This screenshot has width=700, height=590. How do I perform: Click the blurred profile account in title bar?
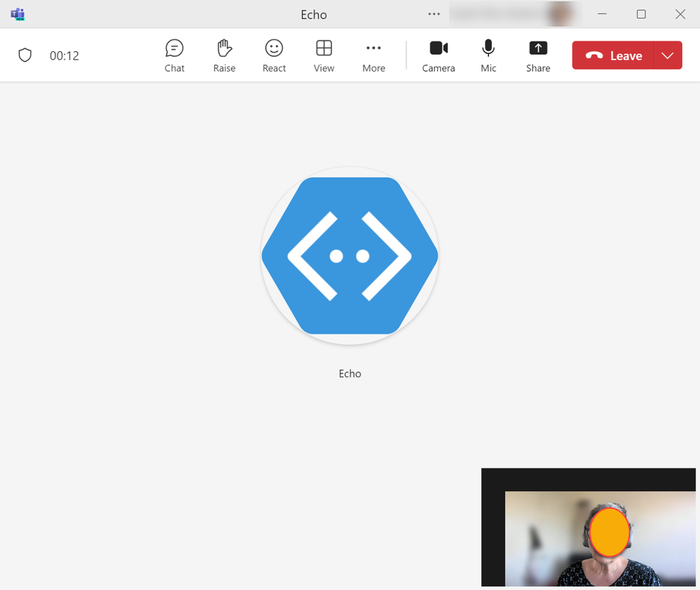pos(515,14)
